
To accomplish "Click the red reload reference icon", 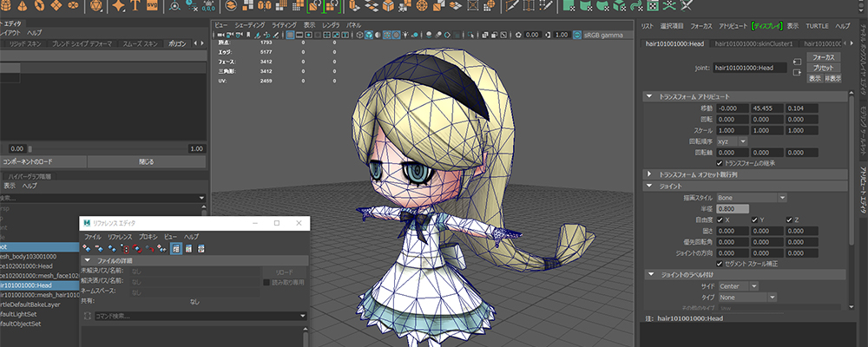I will pyautogui.click(x=137, y=248).
